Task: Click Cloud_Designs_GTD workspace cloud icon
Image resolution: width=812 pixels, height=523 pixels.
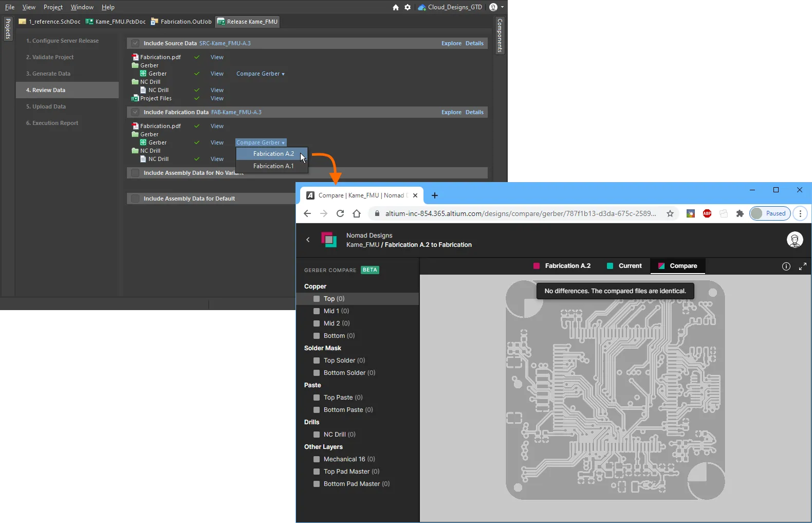Action: [422, 7]
